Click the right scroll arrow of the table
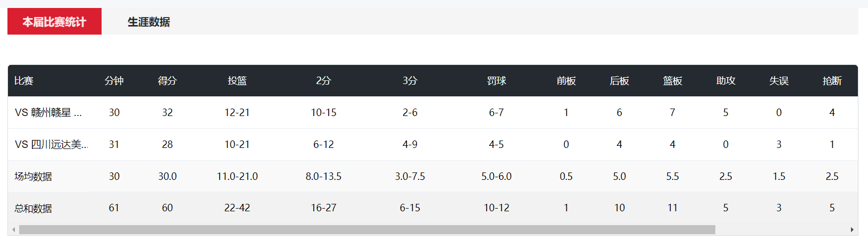The image size is (868, 248). tap(852, 230)
